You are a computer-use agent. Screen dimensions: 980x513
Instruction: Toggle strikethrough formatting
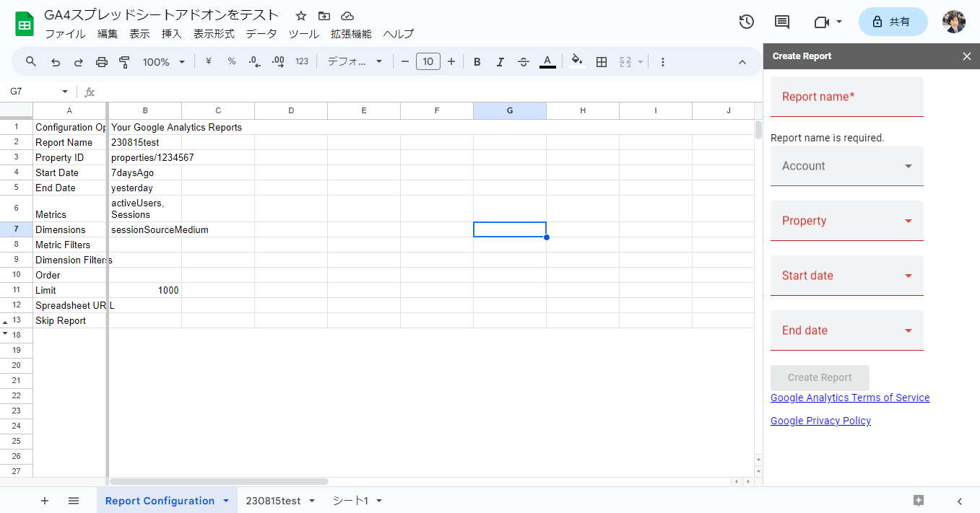click(524, 62)
